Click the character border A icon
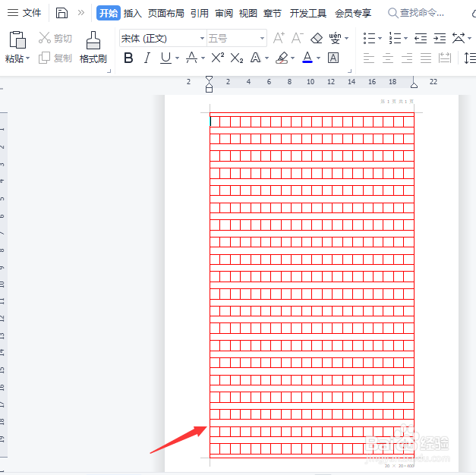Screen dimensions: 476x475 333,58
